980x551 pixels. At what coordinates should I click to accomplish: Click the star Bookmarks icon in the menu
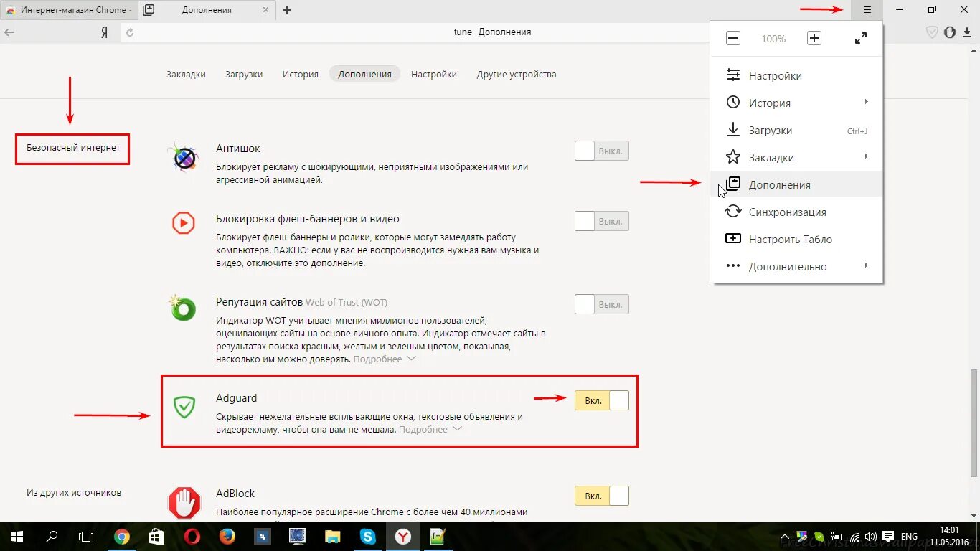(732, 157)
